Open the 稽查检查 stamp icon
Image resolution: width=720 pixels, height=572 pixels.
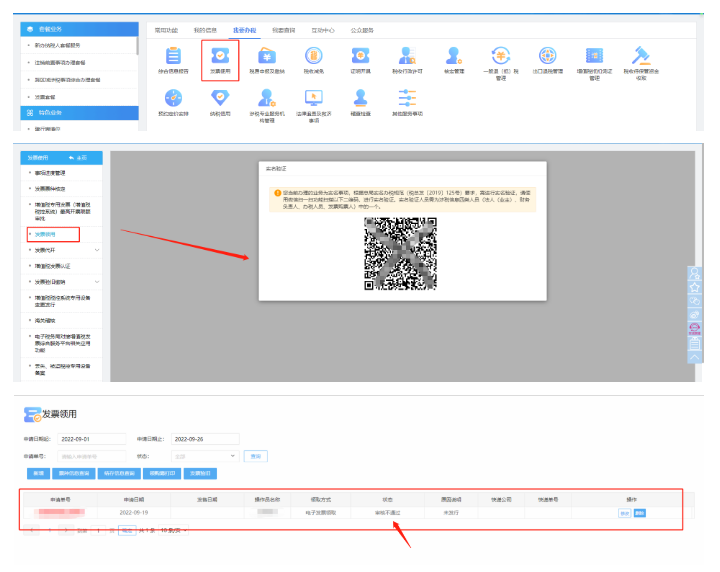[360, 98]
